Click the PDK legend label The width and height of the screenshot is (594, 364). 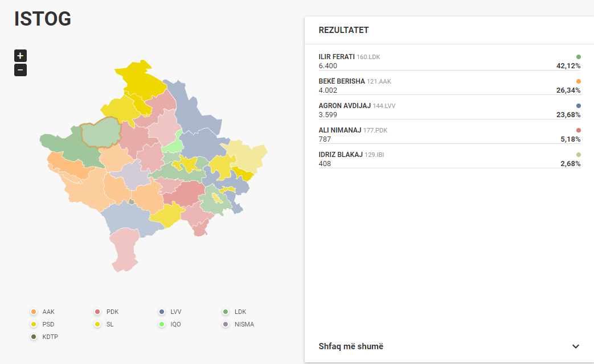pyautogui.click(x=113, y=312)
